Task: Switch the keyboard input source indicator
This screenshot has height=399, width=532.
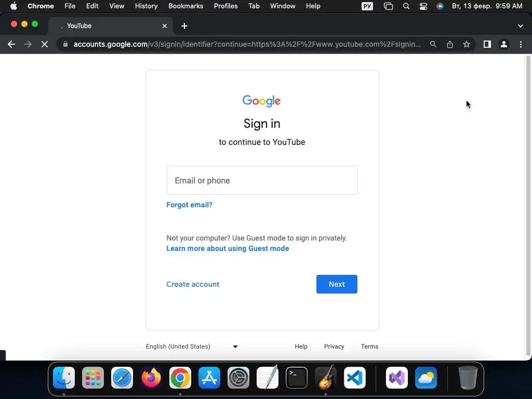Action: click(367, 6)
